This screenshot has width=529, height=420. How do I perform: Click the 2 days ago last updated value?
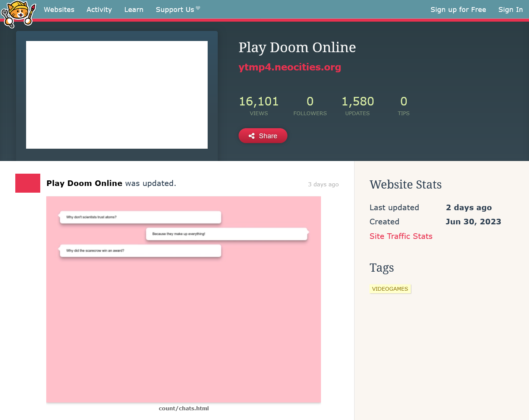[x=469, y=208]
